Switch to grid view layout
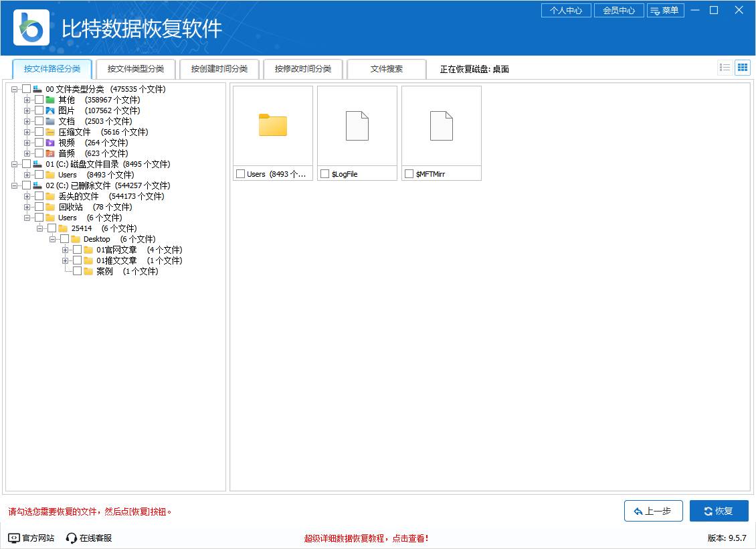The height and width of the screenshot is (549, 756). point(743,67)
